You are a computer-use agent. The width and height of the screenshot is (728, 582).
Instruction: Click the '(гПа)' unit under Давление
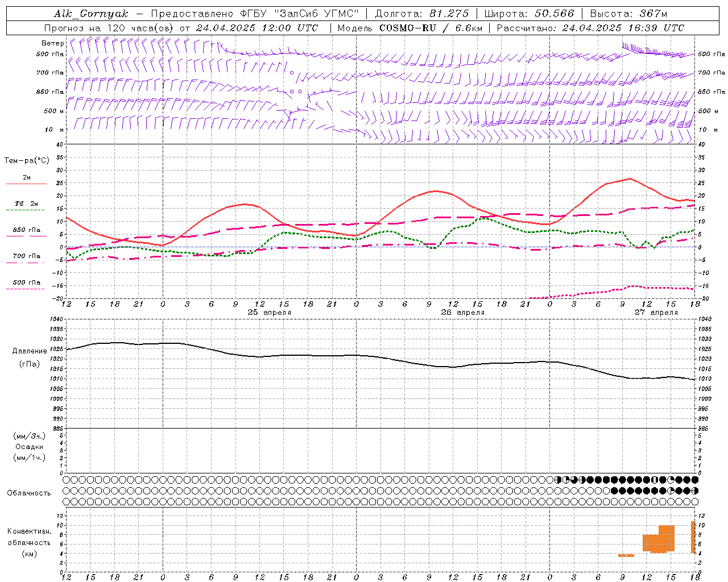point(30,364)
